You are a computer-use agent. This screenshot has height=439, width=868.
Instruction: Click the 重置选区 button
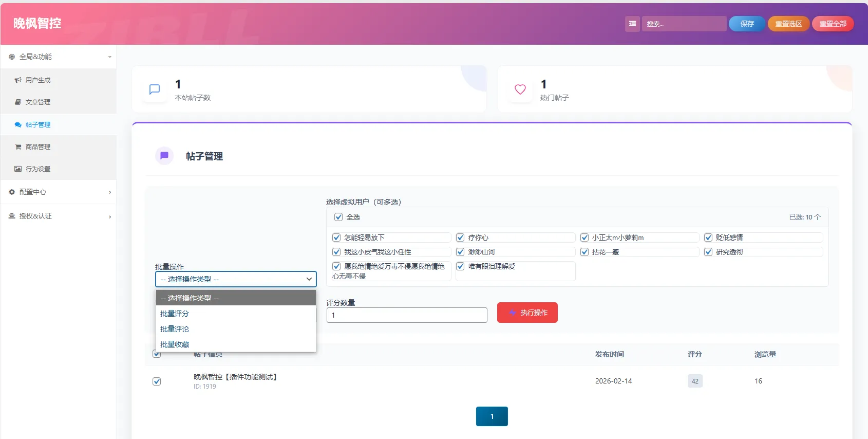788,24
